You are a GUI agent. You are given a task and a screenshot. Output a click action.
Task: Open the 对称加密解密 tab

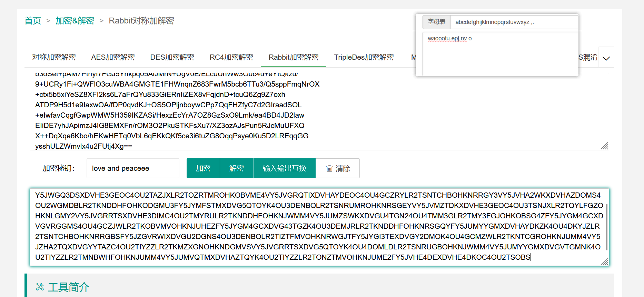click(54, 57)
